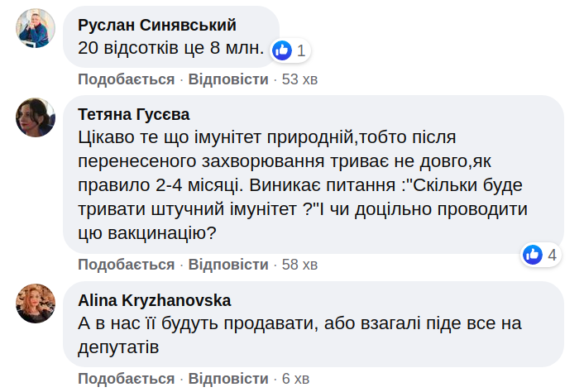Show who reacted: count 4 on Тетяна's comment
Screen dimensions: 584x392
tap(553, 255)
